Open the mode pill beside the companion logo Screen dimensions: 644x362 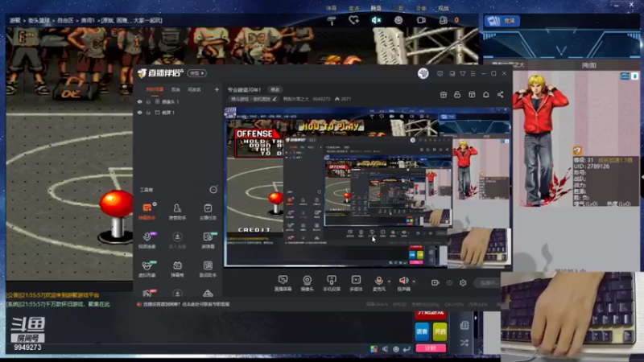(x=196, y=73)
